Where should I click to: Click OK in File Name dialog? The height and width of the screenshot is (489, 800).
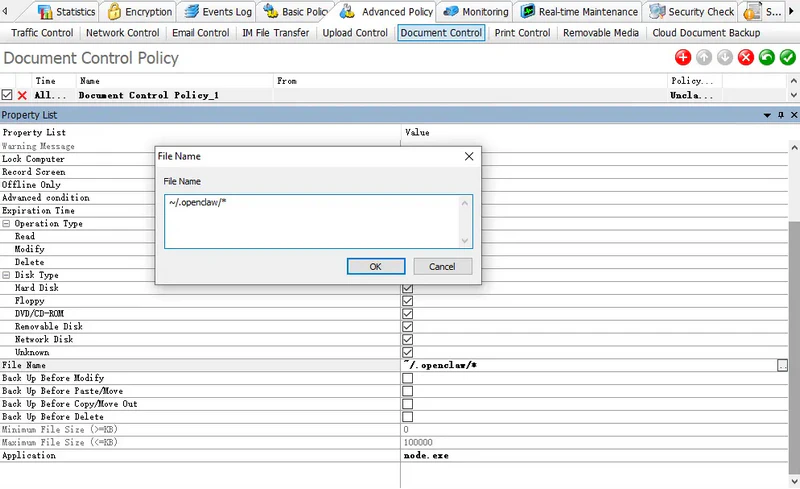point(376,266)
